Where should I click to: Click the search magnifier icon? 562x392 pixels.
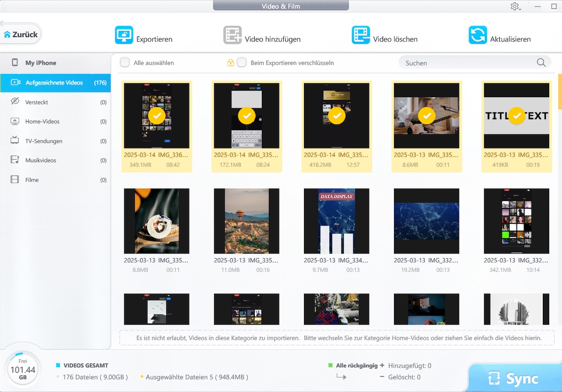pyautogui.click(x=541, y=63)
